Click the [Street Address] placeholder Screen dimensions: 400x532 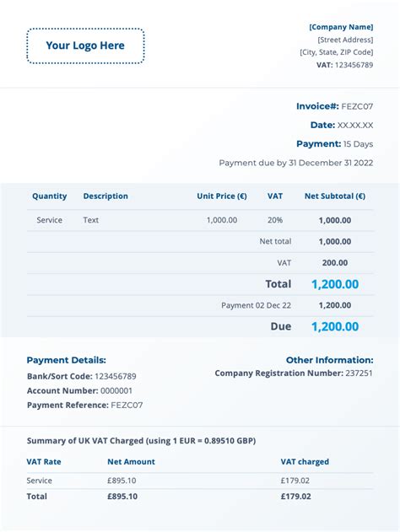point(345,40)
